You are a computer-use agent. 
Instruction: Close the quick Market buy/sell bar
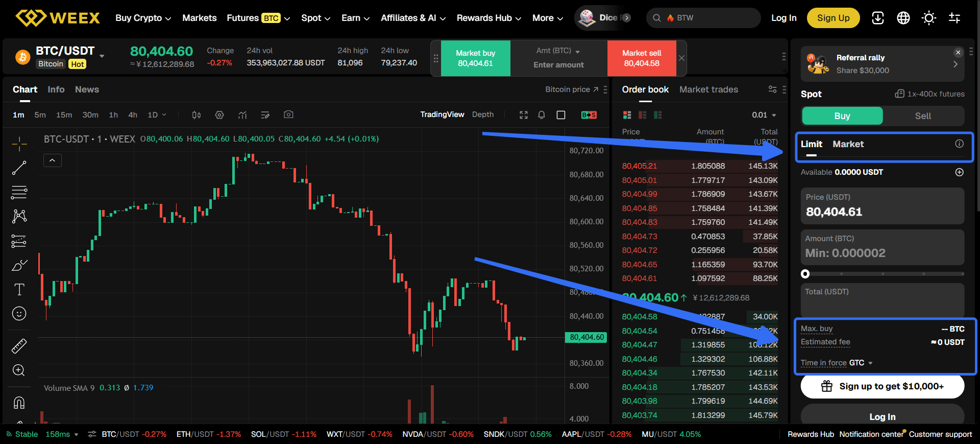[x=681, y=58]
